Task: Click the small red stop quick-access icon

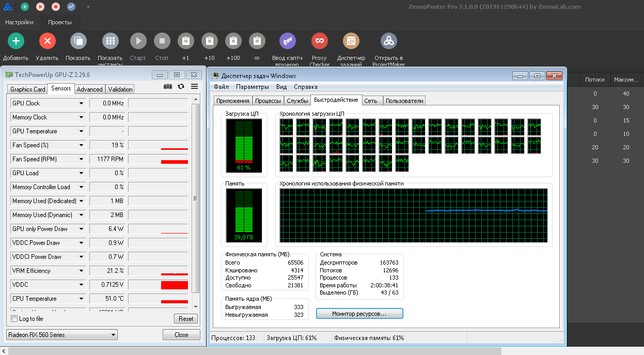Action: pyautogui.click(x=56, y=7)
